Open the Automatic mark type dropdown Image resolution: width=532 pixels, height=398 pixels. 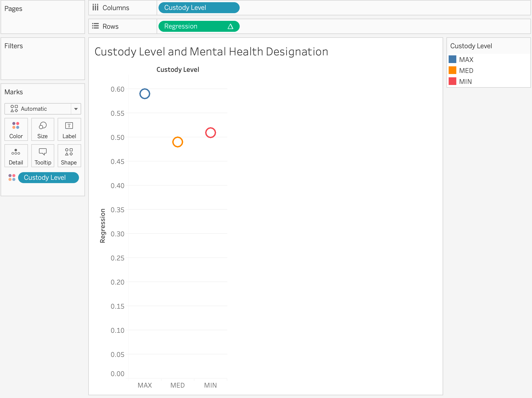pos(38,109)
